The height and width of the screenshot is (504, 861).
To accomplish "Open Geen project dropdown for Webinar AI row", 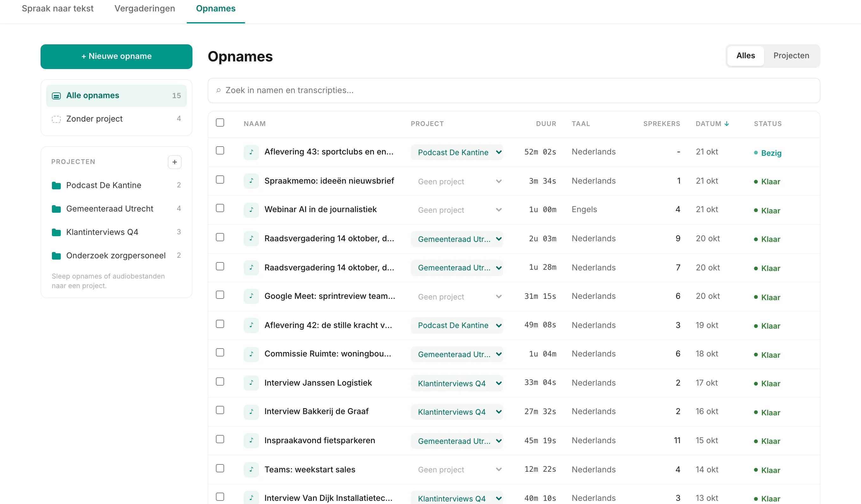I will coord(457,210).
